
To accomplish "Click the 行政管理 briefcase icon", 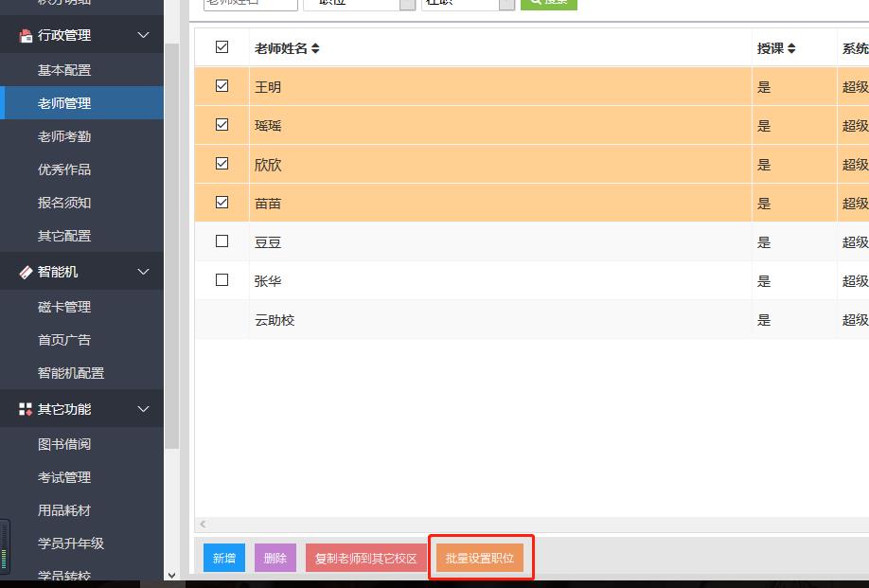I will 26,36.
